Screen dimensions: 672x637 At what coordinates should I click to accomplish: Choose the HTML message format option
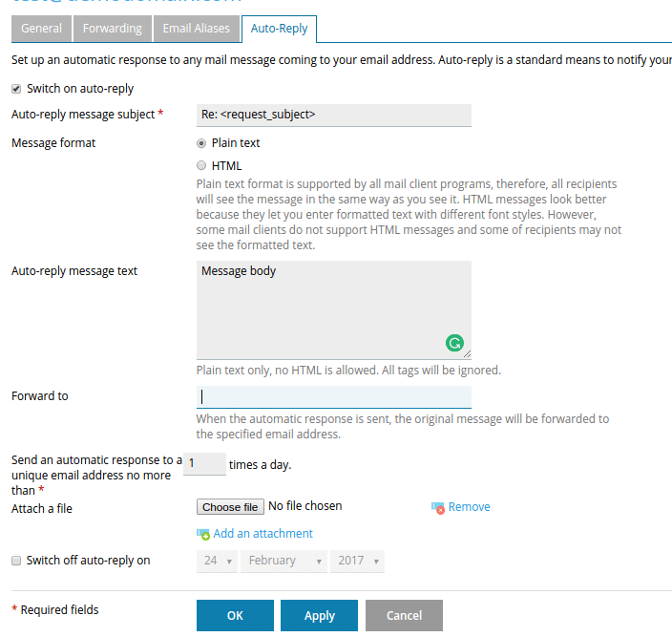coord(201,165)
